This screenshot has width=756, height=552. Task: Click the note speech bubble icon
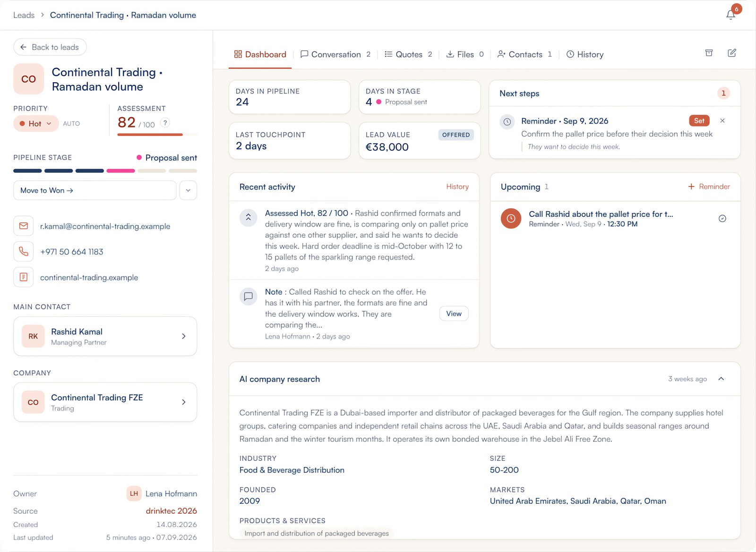click(x=248, y=297)
